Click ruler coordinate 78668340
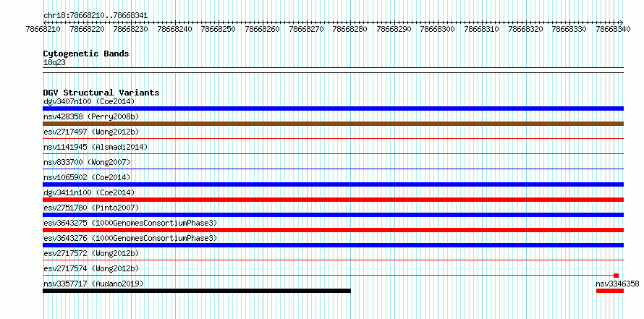Screen dimensions: 644x319 pos(614,29)
